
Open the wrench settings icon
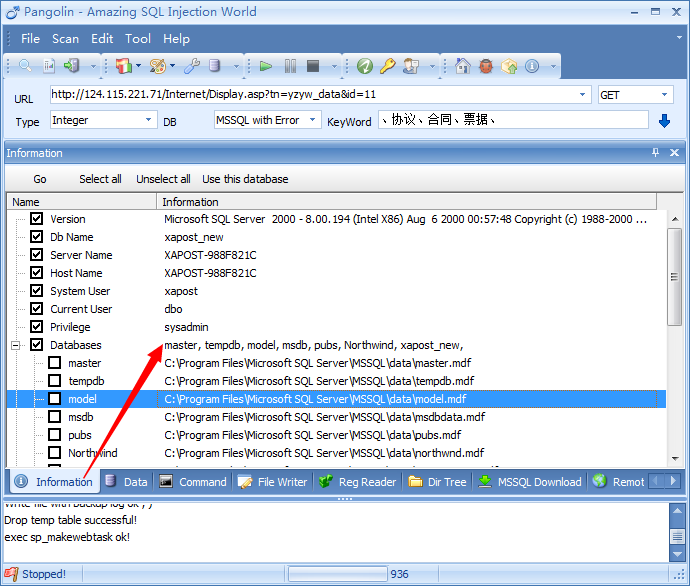point(192,66)
